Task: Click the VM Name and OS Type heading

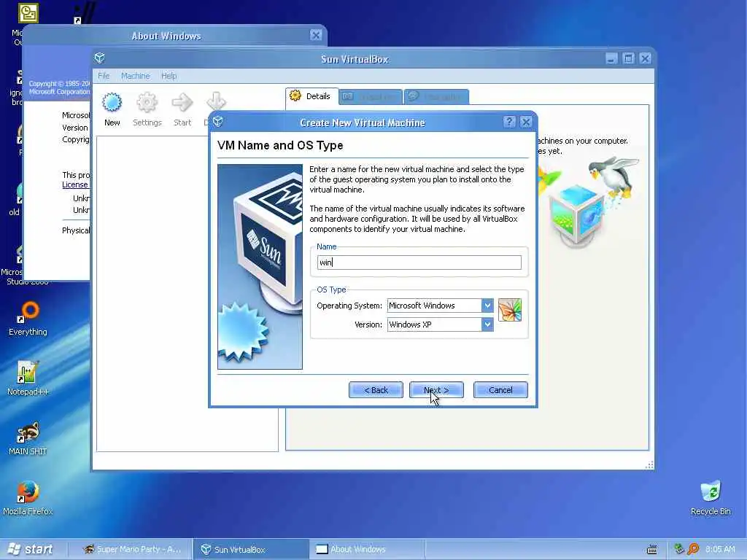Action: coord(280,145)
